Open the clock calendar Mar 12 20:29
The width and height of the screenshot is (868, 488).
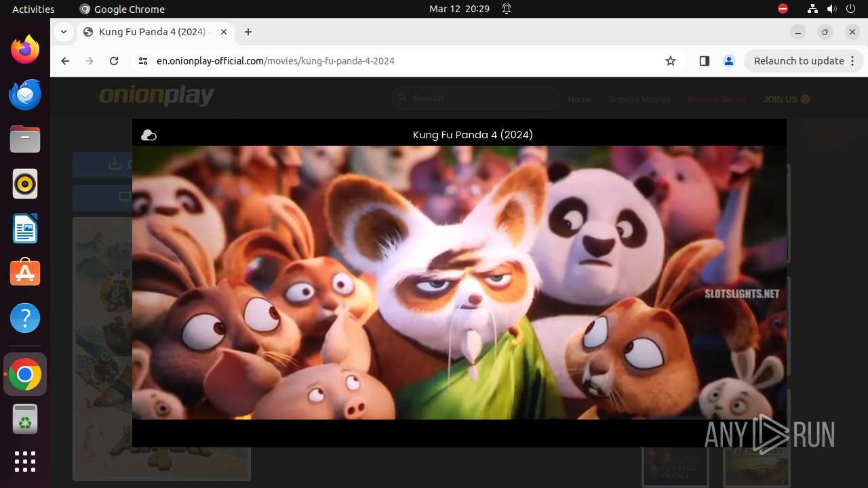(459, 9)
